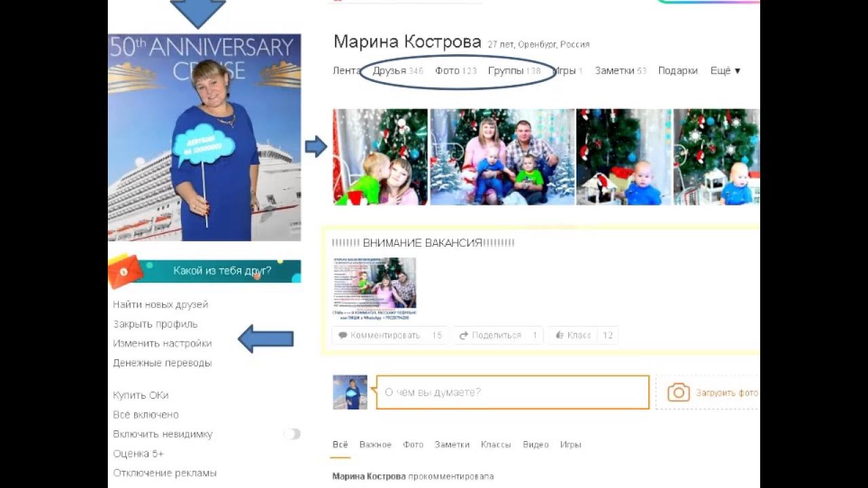
Task: Click the Закрыть профиль link
Action: point(155,324)
